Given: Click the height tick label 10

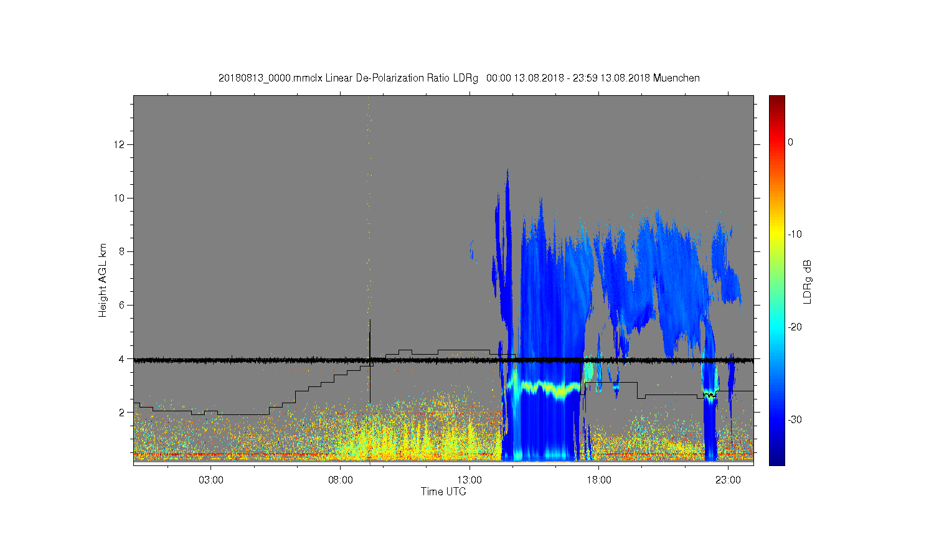Looking at the screenshot, I should 120,198.
